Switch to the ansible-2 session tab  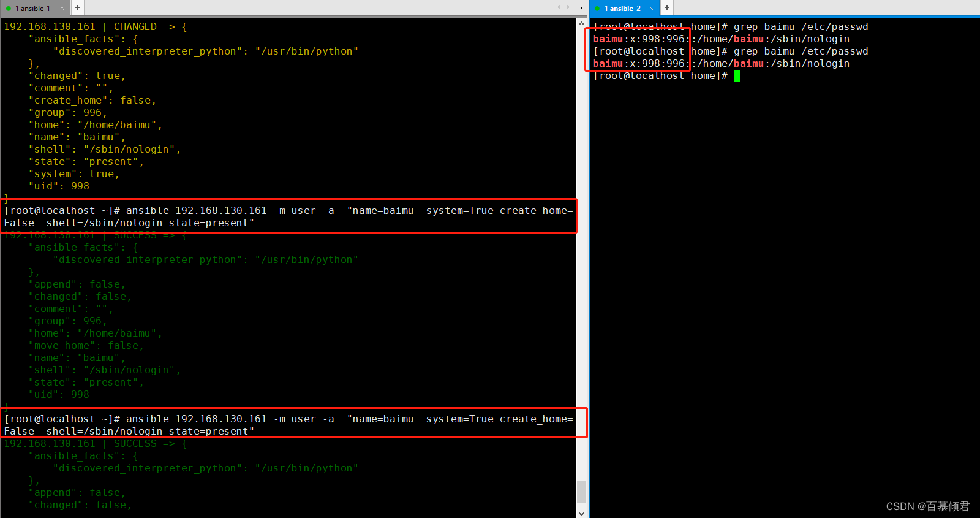(624, 8)
